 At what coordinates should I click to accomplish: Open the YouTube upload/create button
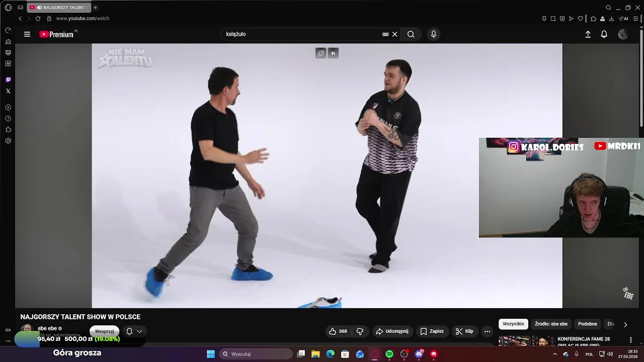588,34
